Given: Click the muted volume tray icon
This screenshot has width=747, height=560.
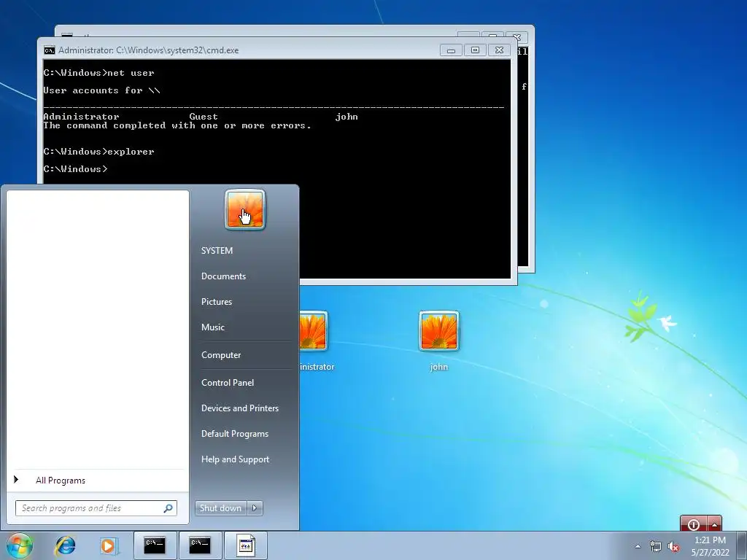Looking at the screenshot, I should pyautogui.click(x=673, y=546).
